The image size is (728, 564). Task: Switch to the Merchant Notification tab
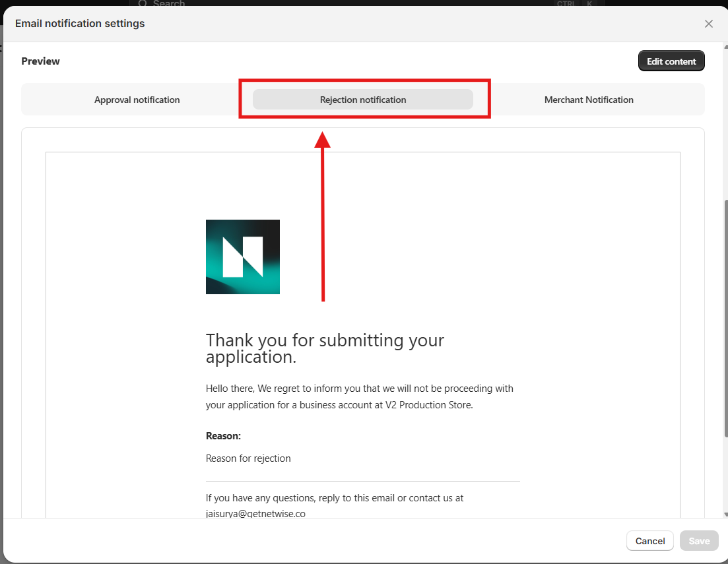pyautogui.click(x=589, y=100)
